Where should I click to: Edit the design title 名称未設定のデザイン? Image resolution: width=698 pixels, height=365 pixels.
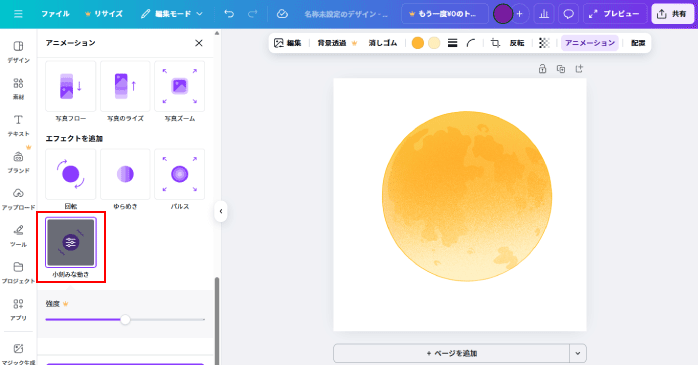[x=346, y=14]
